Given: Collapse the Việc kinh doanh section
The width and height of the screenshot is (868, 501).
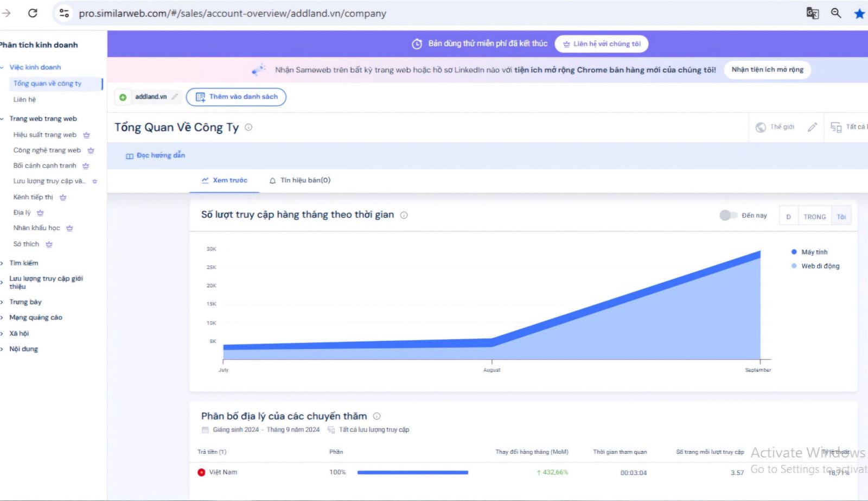Looking at the screenshot, I should click(3, 67).
